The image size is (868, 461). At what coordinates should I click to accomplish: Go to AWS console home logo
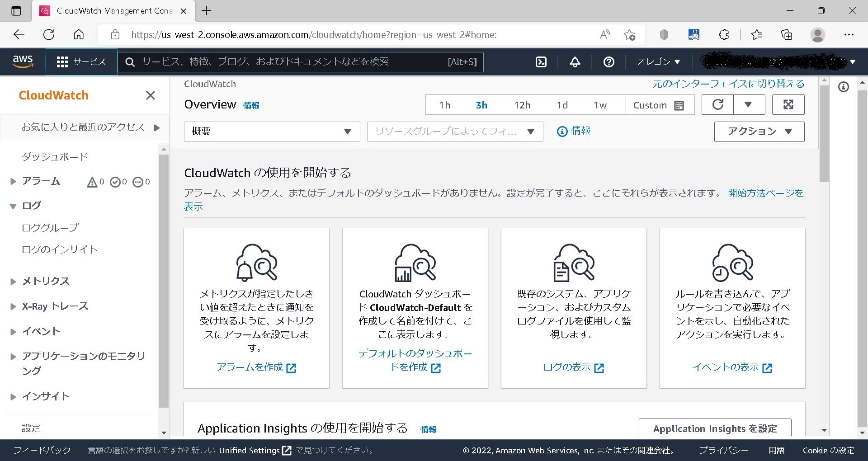[x=23, y=61]
